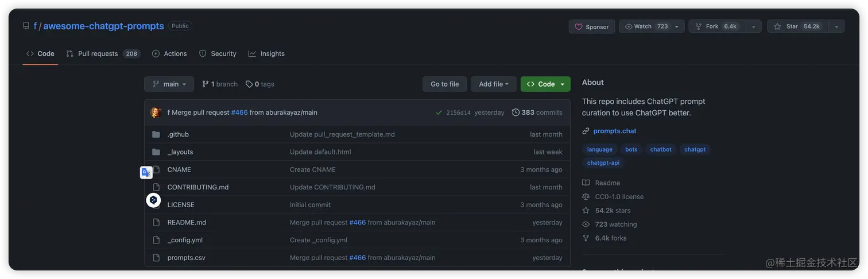The image size is (868, 279).
Task: Open the LICENSE file
Action: [181, 205]
